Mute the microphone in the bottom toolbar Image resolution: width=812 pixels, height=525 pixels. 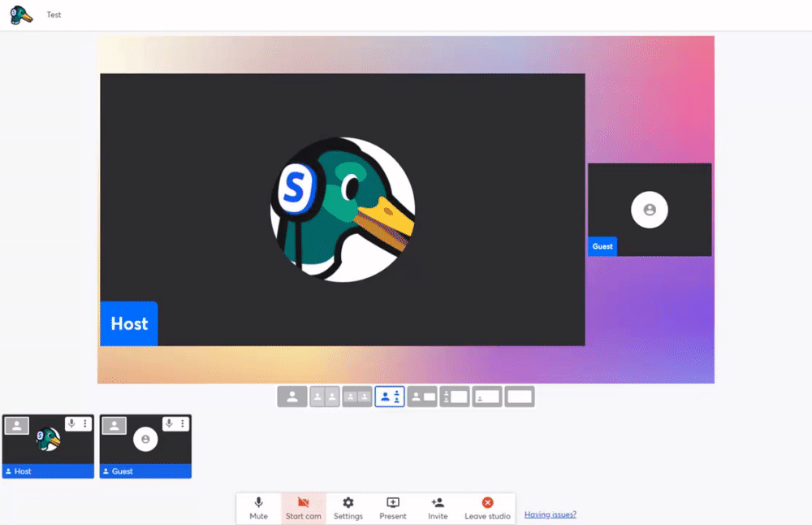(258, 509)
